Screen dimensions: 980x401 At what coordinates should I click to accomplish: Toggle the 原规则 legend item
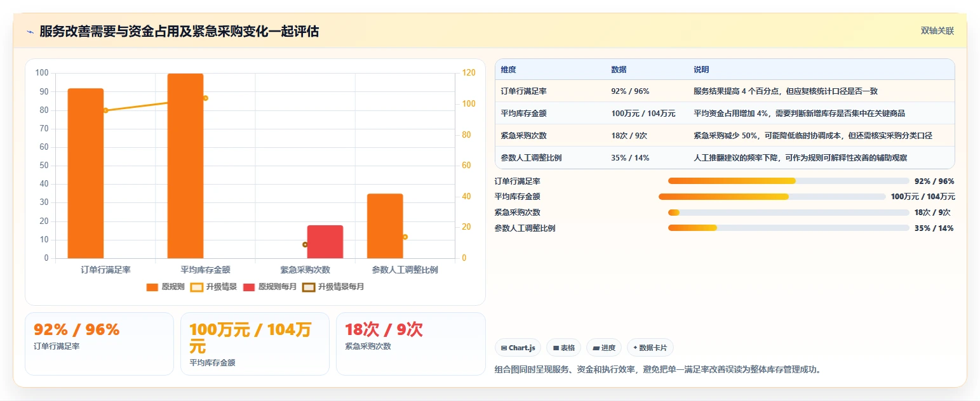165,287
